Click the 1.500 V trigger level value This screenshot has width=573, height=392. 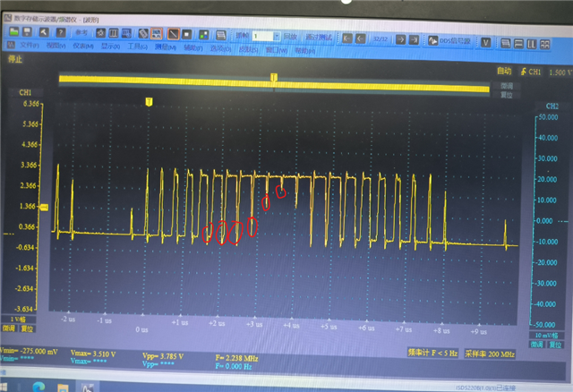pos(560,72)
